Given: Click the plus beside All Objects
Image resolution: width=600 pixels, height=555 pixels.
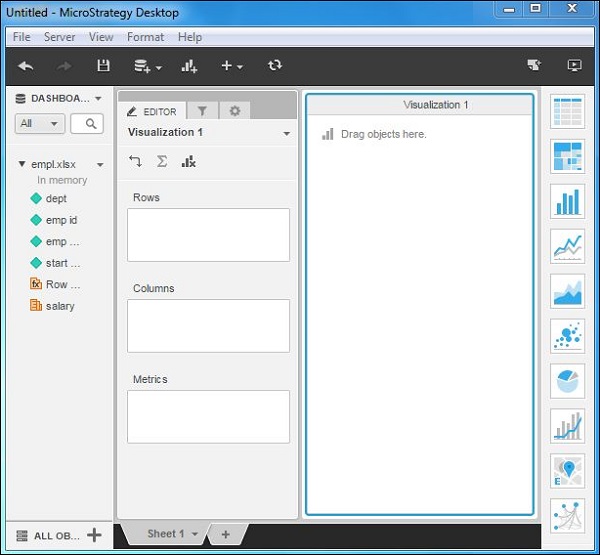Looking at the screenshot, I should [x=94, y=535].
